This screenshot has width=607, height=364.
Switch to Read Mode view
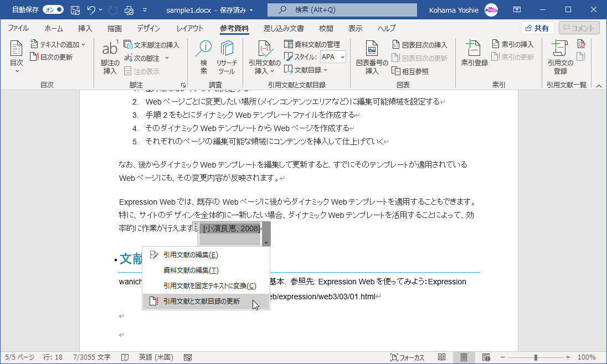click(x=442, y=357)
